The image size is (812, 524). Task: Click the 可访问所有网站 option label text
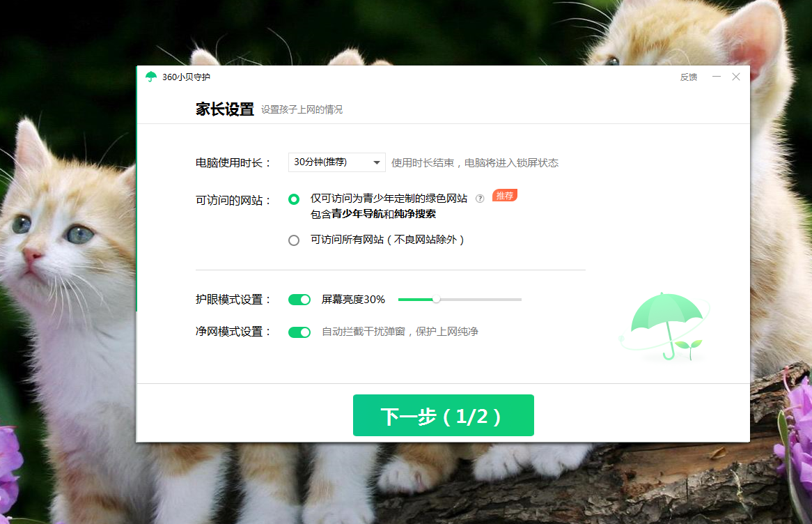pyautogui.click(x=387, y=240)
